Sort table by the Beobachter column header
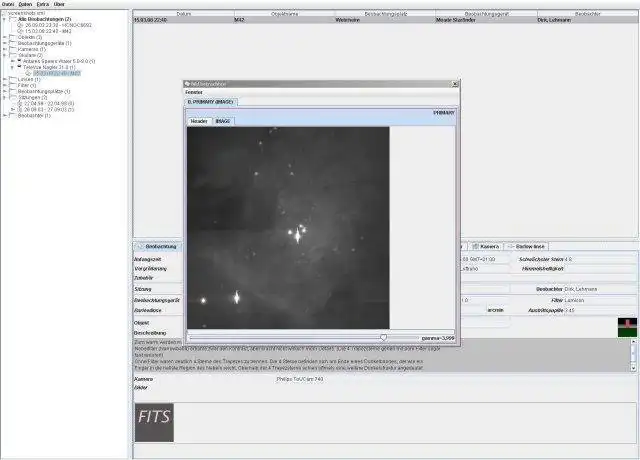640x460 pixels. [x=587, y=14]
